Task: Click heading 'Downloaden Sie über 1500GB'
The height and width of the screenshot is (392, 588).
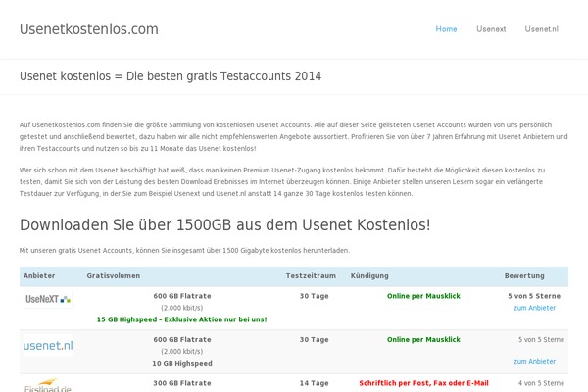Action: (225, 225)
